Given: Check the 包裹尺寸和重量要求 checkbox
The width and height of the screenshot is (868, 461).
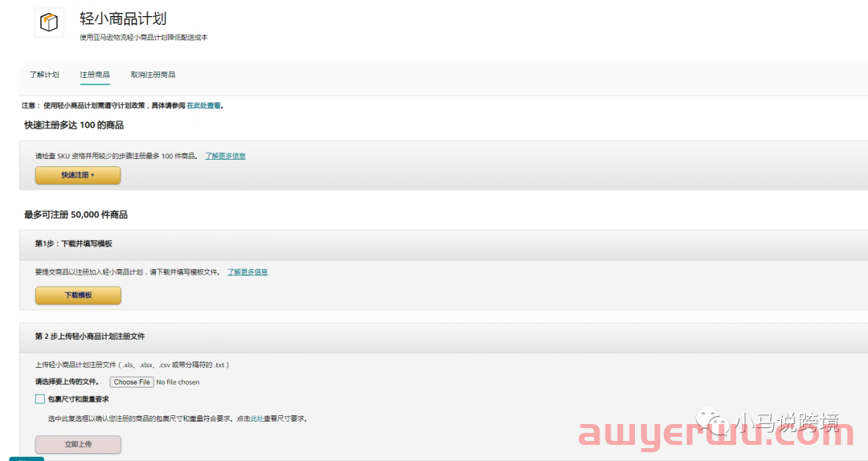Looking at the screenshot, I should [40, 399].
